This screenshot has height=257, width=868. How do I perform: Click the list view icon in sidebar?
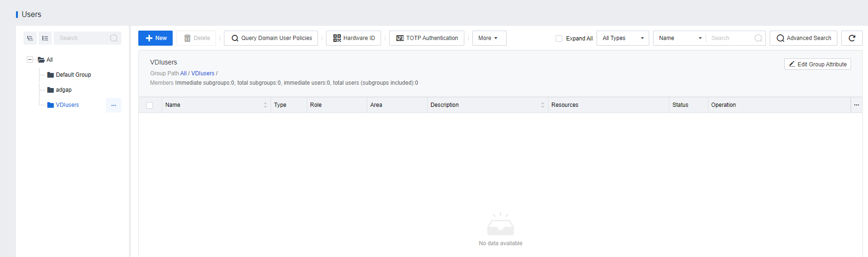coord(45,38)
